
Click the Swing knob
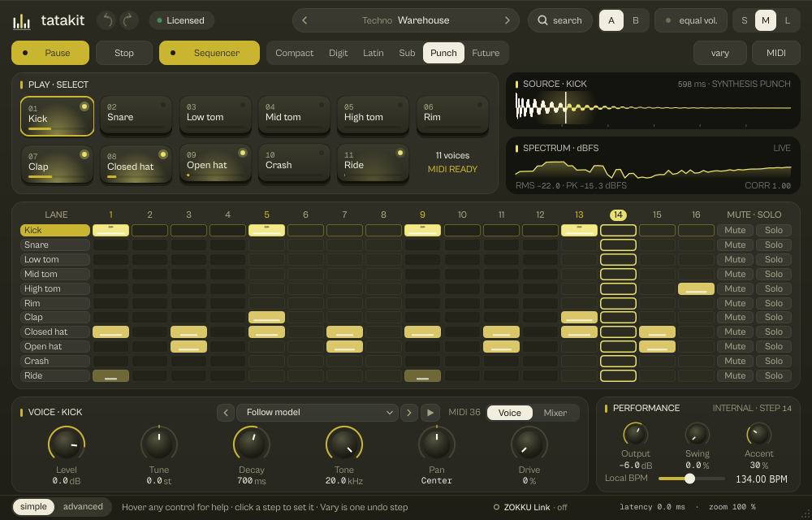click(697, 434)
